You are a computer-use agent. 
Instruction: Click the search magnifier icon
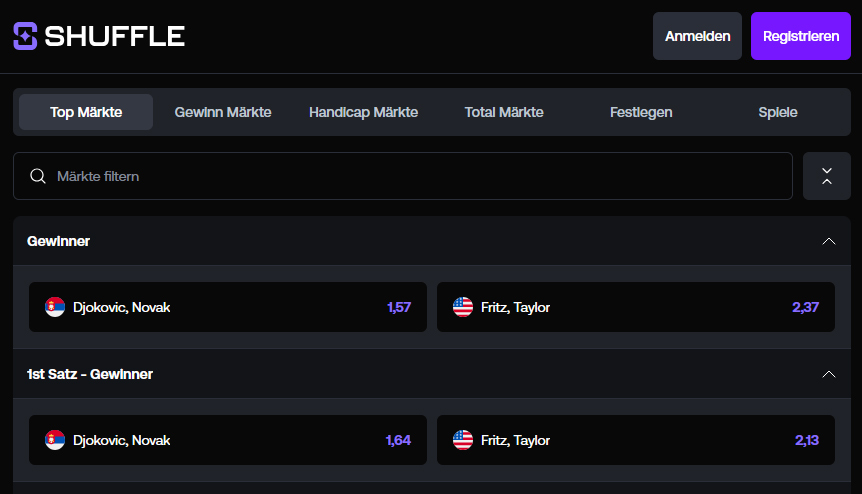(x=38, y=176)
